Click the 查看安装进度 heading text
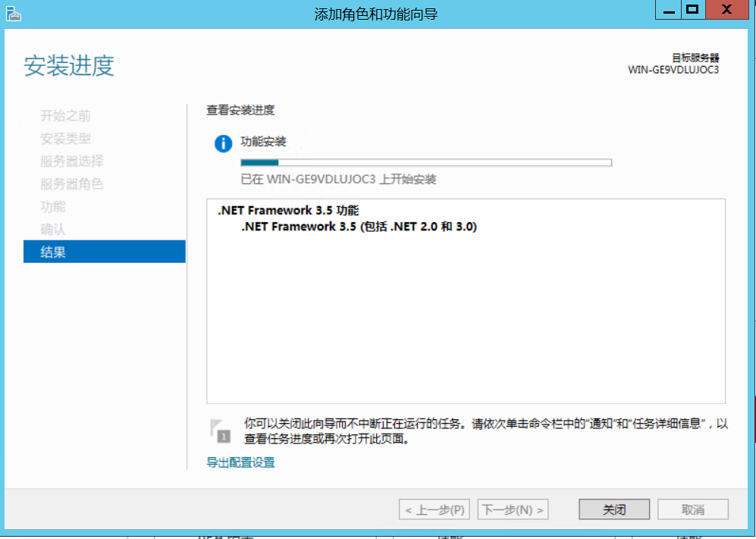The height and width of the screenshot is (539, 756). click(240, 110)
